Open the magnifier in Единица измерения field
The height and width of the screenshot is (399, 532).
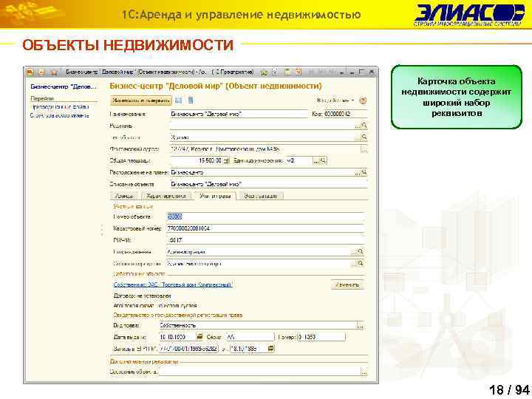click(x=324, y=160)
